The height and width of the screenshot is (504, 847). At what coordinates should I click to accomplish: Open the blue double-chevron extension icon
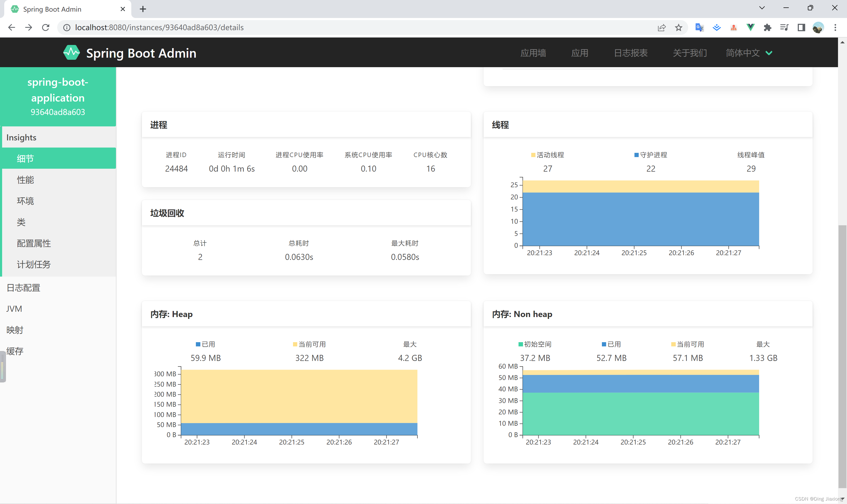[717, 28]
